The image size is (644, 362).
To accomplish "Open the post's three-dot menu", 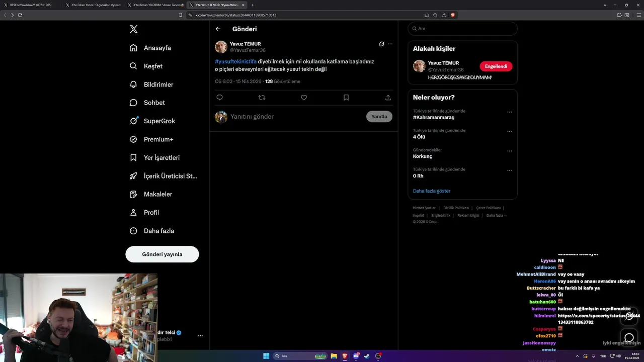I will [x=390, y=44].
